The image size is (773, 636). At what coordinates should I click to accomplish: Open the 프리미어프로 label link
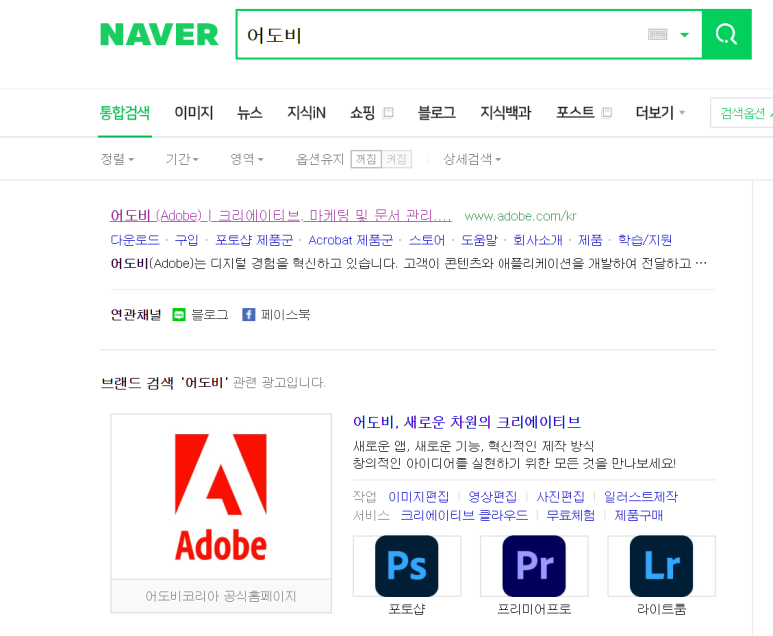(534, 609)
